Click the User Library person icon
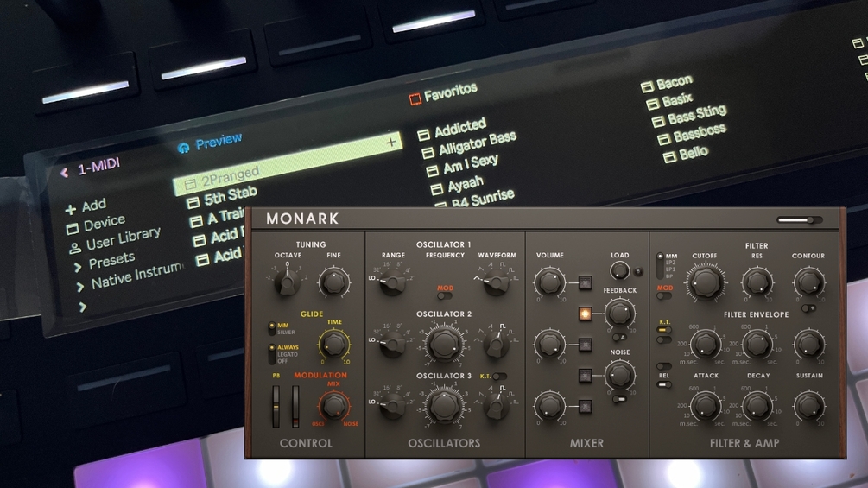The height and width of the screenshot is (488, 868). point(75,248)
